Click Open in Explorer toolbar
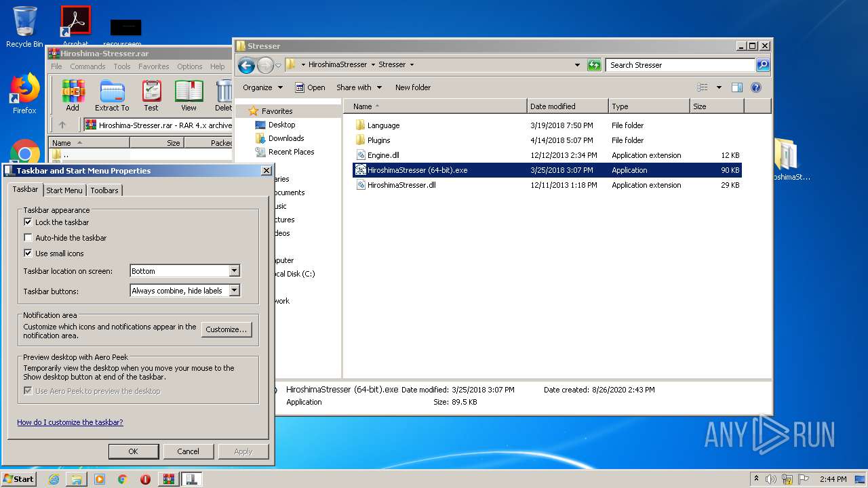The image size is (868, 488). tap(310, 87)
